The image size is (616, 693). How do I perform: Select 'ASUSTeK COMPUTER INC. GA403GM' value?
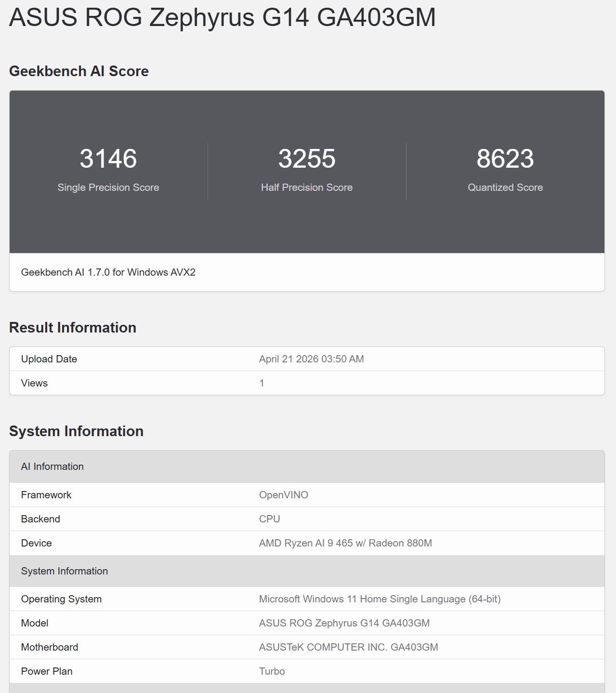[349, 647]
